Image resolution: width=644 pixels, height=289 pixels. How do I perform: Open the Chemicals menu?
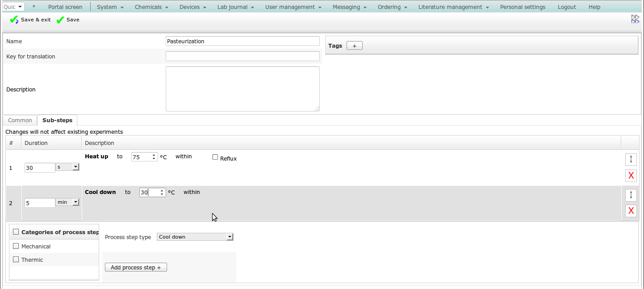pyautogui.click(x=151, y=7)
